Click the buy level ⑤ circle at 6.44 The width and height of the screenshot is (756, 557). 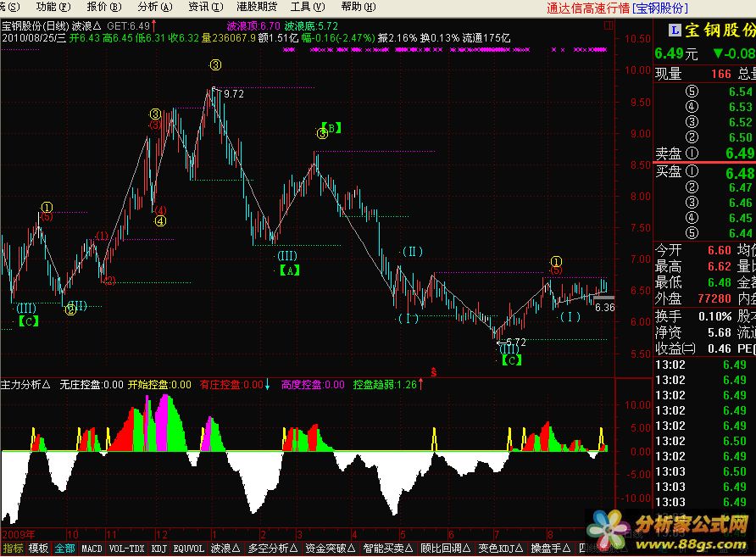(692, 233)
